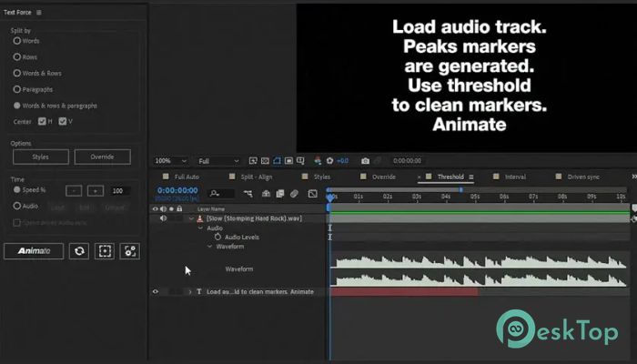Take a snapshot with the camera icon
The width and height of the screenshot is (637, 364).
365,161
